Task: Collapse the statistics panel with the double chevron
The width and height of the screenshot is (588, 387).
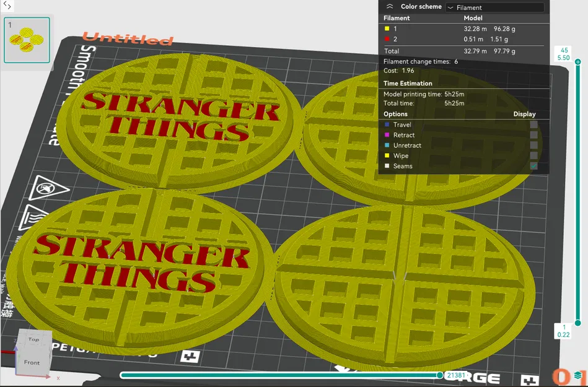Action: [391, 6]
